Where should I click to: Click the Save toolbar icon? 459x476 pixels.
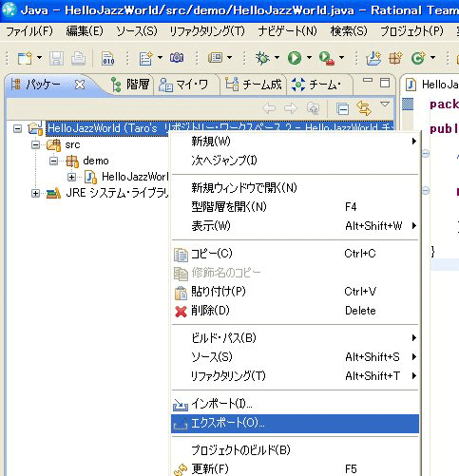click(56, 58)
